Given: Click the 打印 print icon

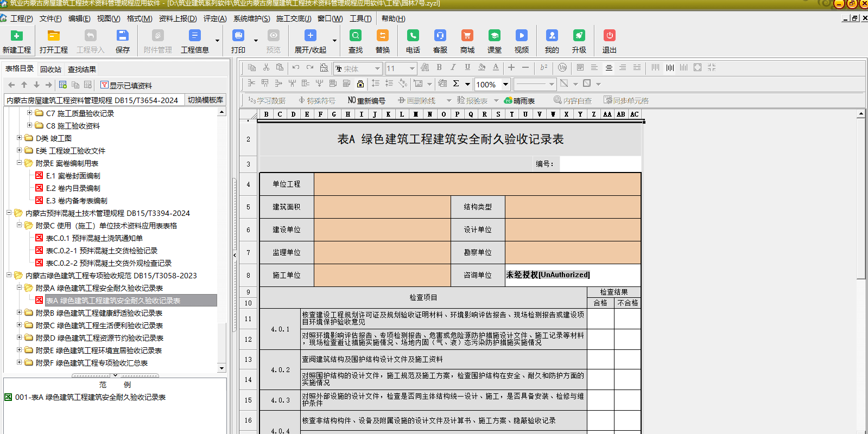Looking at the screenshot, I should click(238, 36).
